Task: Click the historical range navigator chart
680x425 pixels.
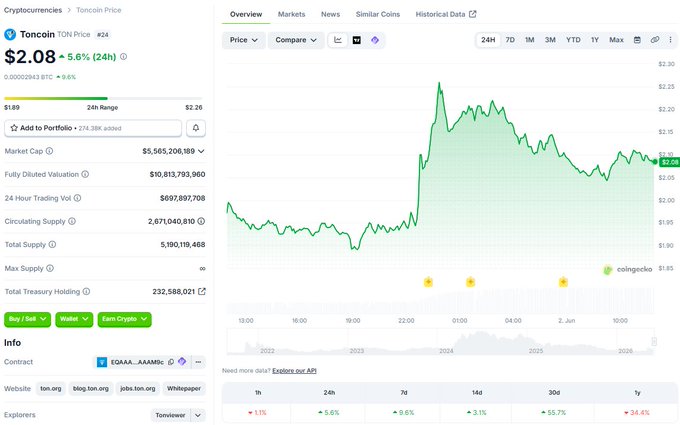Action: [441, 342]
